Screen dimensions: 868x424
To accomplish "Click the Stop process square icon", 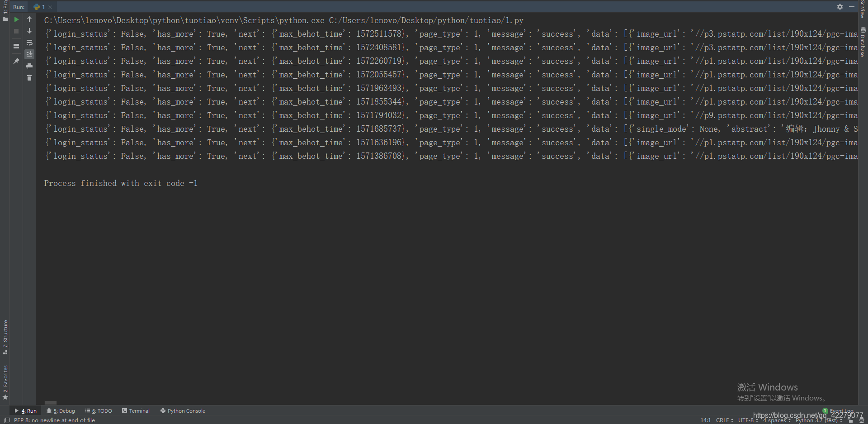I will tap(16, 31).
